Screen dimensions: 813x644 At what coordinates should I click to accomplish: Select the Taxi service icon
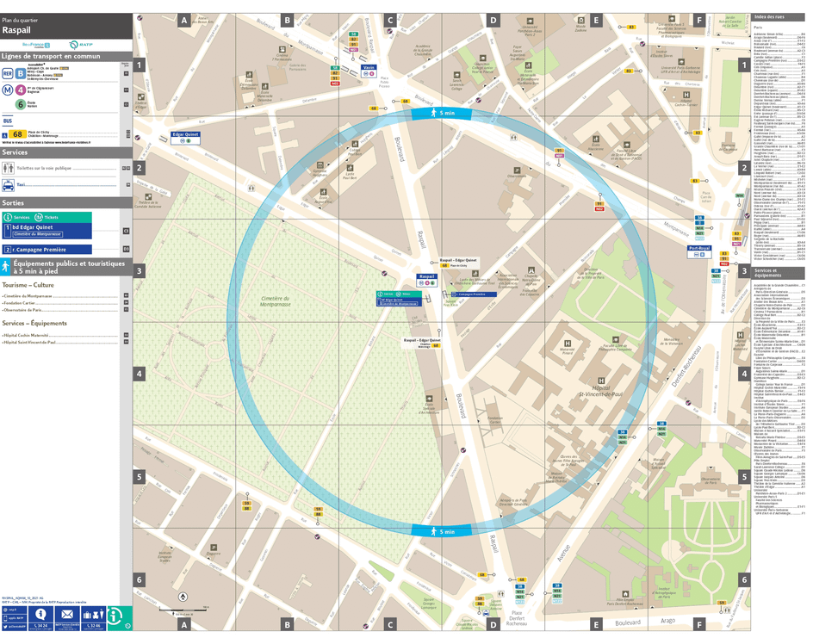click(9, 186)
